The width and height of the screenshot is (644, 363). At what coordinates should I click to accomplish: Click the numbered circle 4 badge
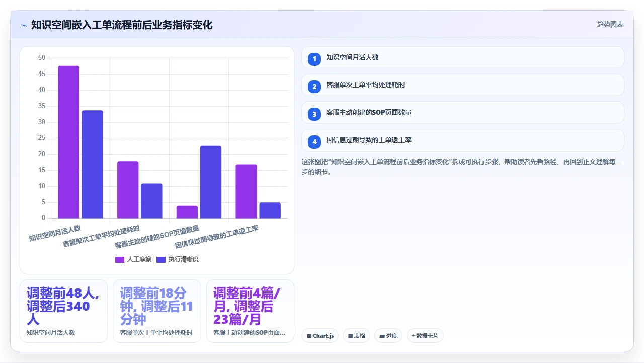click(x=314, y=141)
